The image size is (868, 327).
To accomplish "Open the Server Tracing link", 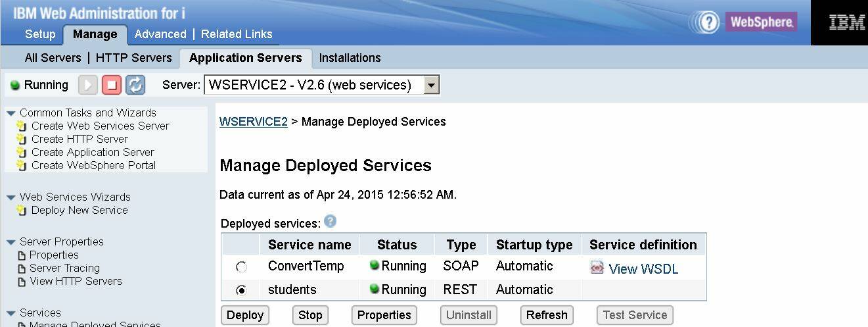I will tap(64, 268).
